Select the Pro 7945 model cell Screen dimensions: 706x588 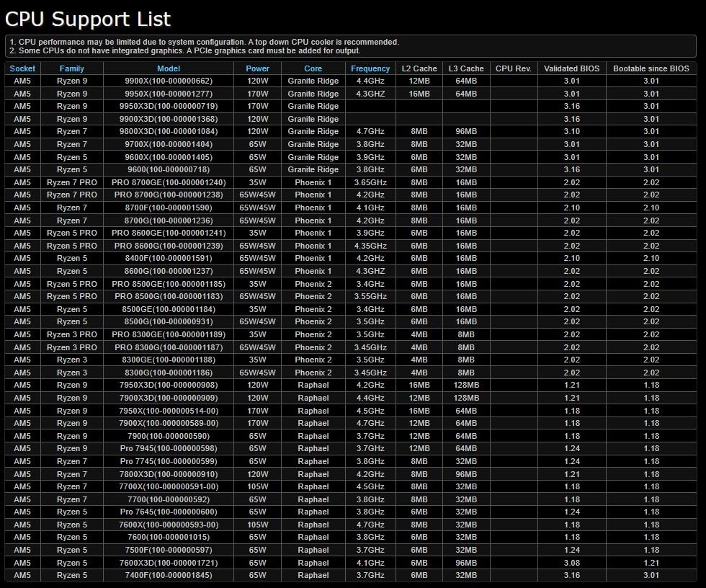[168, 449]
